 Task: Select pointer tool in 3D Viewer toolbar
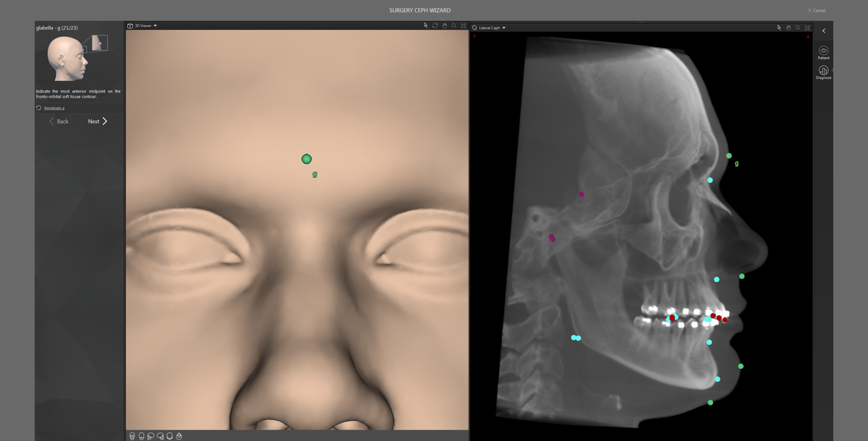pos(426,25)
